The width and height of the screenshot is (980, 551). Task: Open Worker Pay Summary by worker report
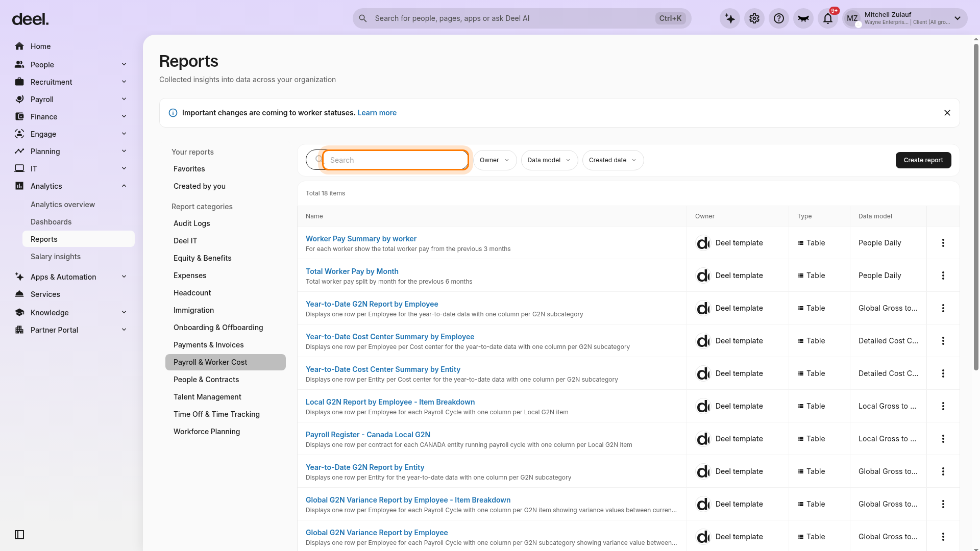[361, 239]
